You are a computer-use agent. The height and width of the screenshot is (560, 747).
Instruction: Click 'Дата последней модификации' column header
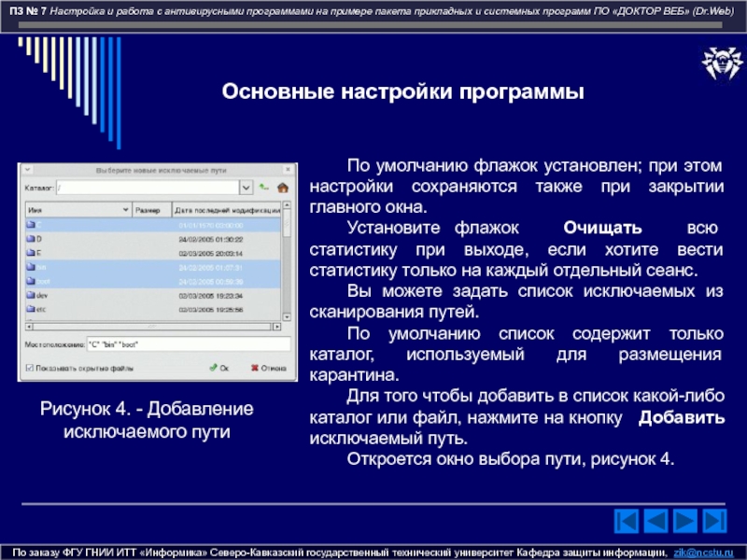(x=224, y=211)
